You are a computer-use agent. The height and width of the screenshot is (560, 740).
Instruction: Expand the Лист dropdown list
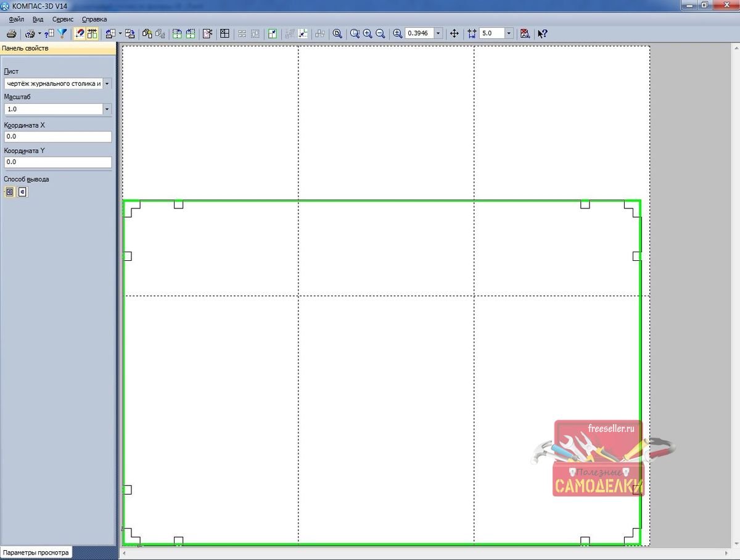click(107, 83)
